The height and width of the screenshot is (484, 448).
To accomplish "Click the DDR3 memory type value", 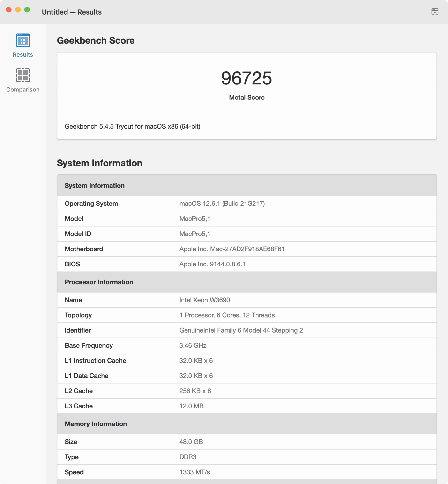I will tap(188, 457).
